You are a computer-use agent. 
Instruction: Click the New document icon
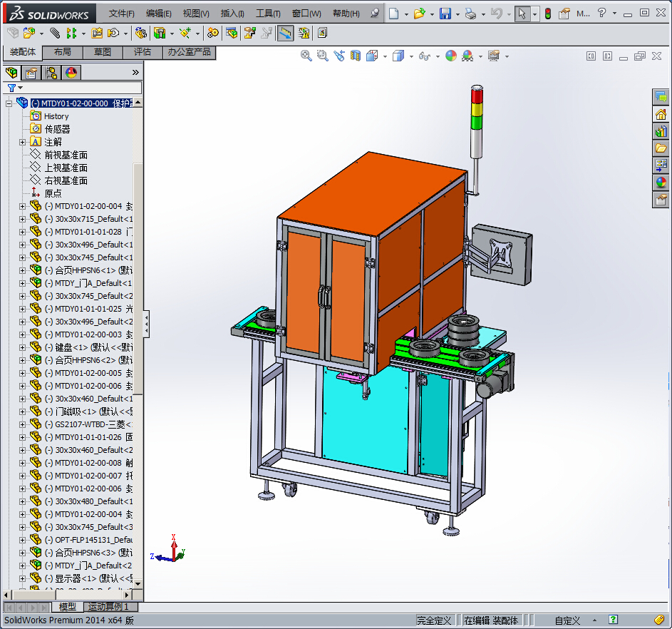(x=394, y=14)
